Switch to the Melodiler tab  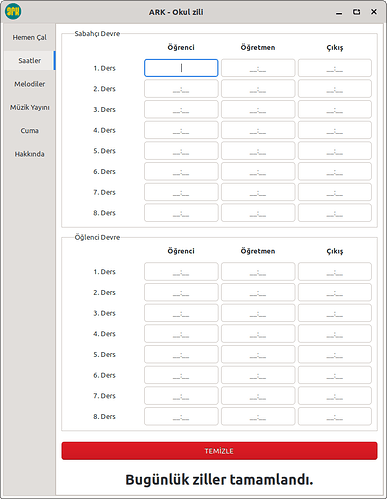[x=29, y=84]
